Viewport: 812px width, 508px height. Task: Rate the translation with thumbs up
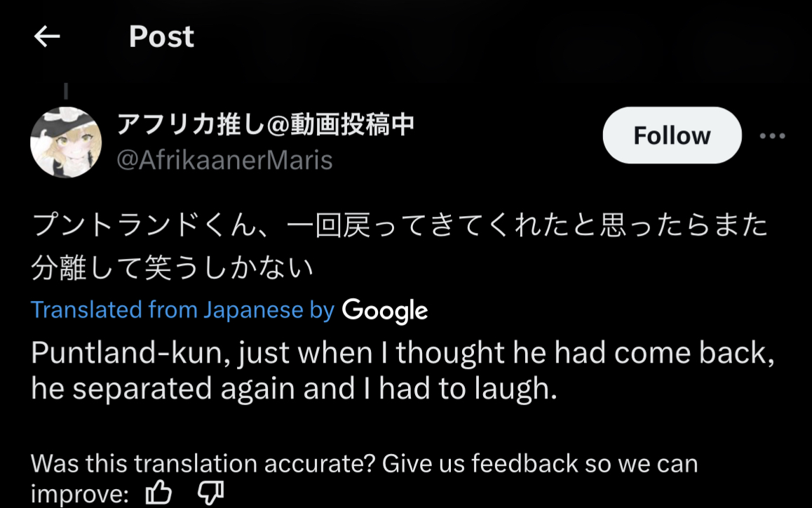pyautogui.click(x=158, y=492)
